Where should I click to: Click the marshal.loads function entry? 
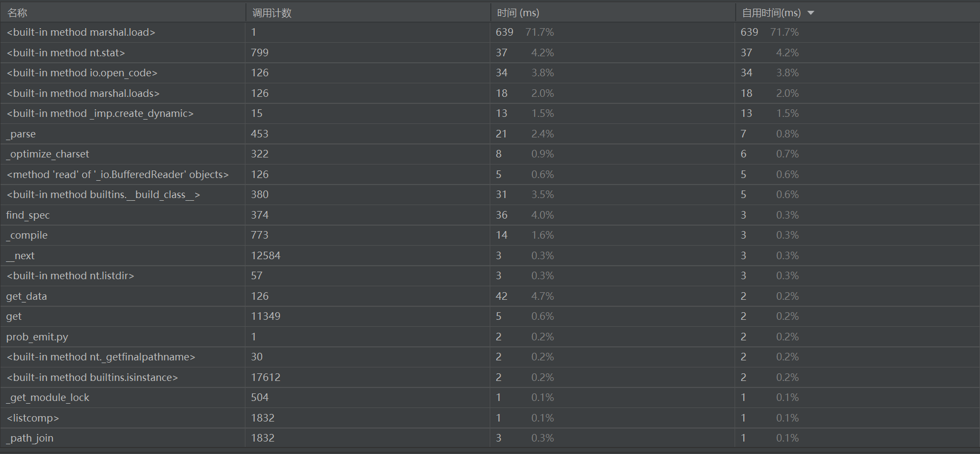tap(83, 93)
